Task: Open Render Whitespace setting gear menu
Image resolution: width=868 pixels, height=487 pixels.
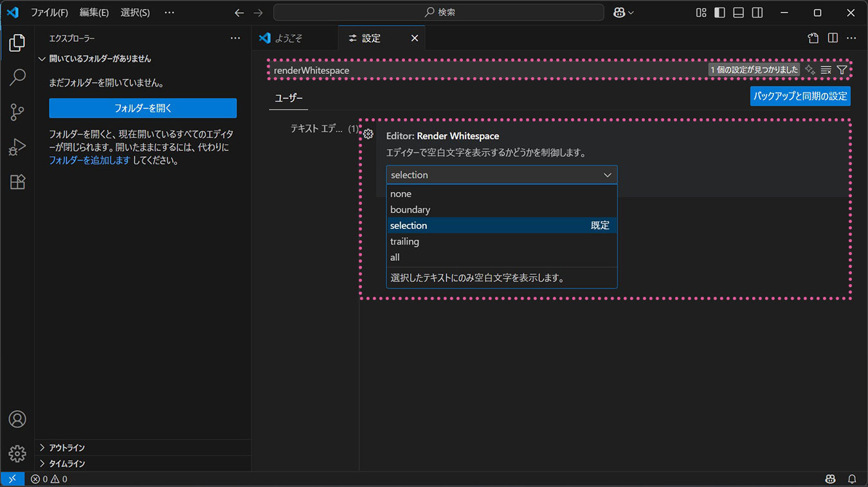Action: coord(368,134)
